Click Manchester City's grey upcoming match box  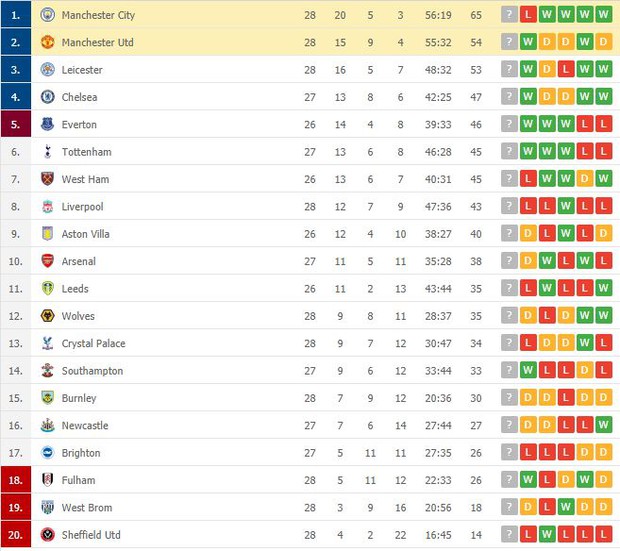[x=510, y=15]
